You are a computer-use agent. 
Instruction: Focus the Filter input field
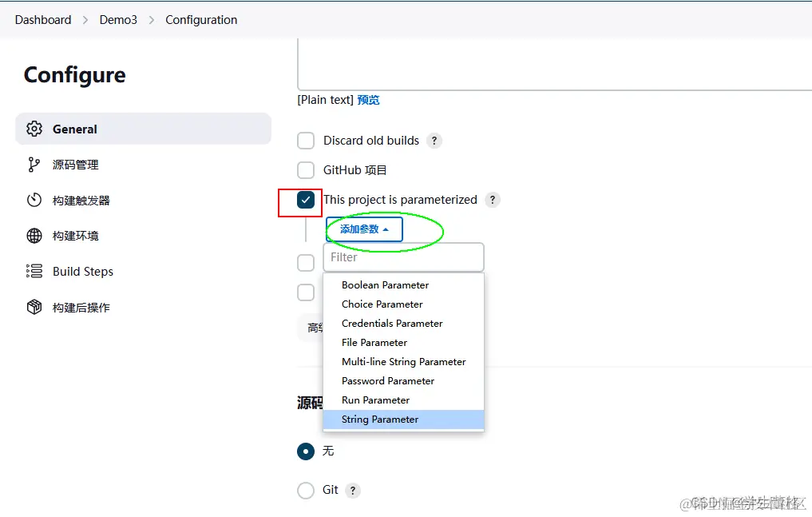click(x=403, y=257)
